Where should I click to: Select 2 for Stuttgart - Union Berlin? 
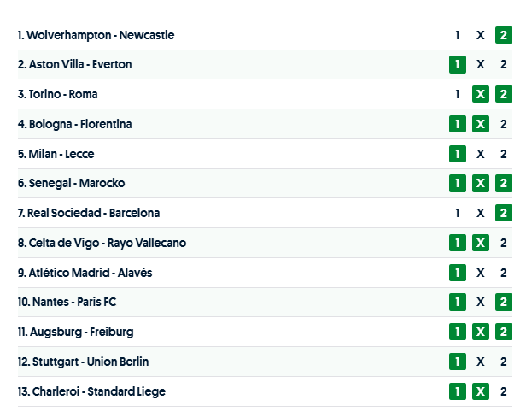click(504, 362)
